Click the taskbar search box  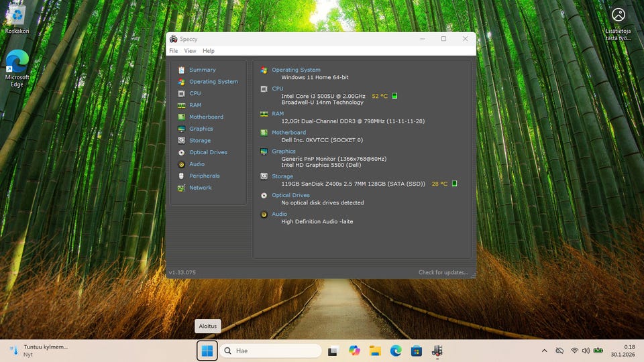(x=272, y=351)
